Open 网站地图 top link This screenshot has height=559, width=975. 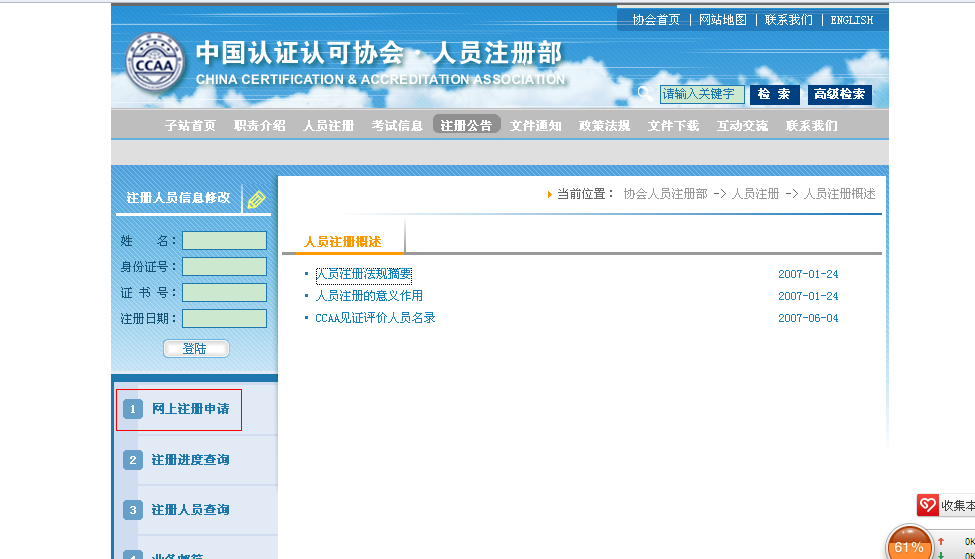723,20
